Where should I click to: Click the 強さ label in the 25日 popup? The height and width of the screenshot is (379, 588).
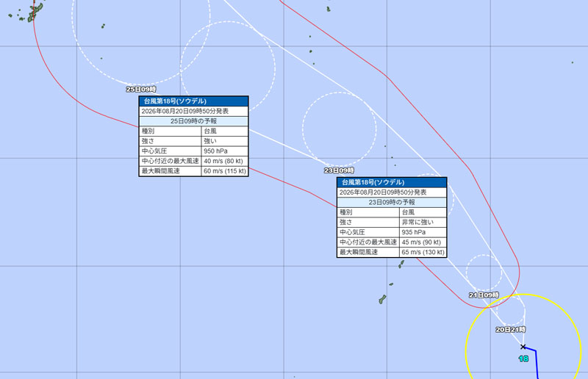148,141
